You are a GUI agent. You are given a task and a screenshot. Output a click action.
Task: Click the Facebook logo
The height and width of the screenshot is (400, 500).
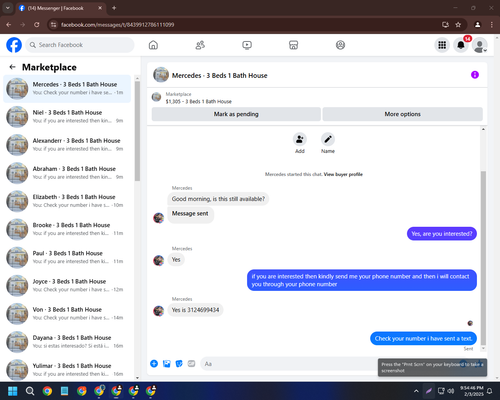point(14,45)
